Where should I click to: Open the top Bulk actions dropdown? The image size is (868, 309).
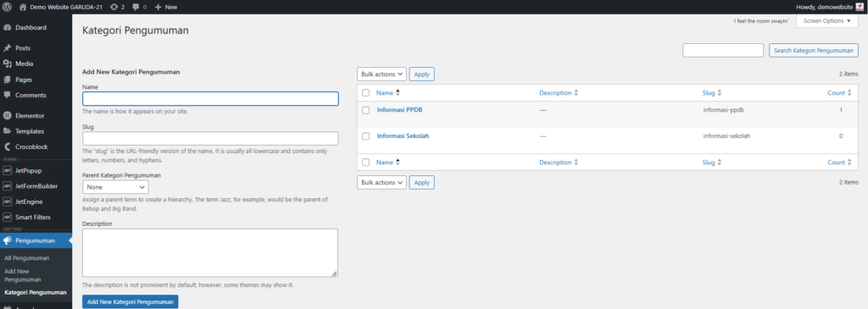point(381,74)
